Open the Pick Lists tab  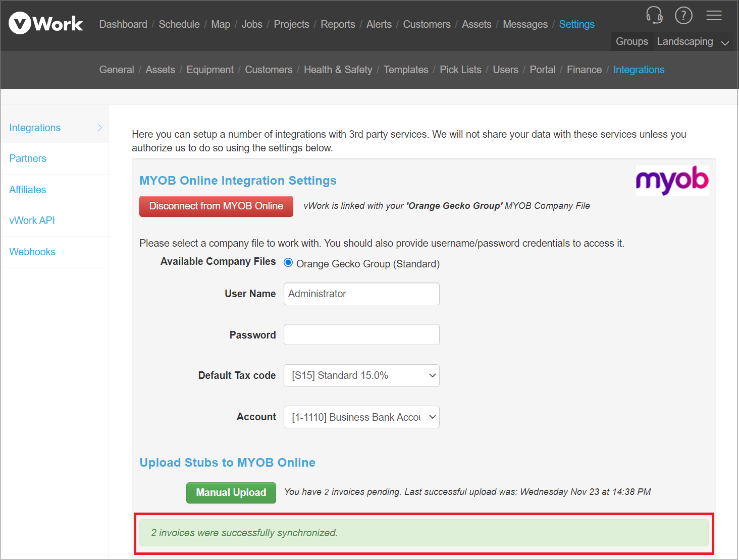460,70
